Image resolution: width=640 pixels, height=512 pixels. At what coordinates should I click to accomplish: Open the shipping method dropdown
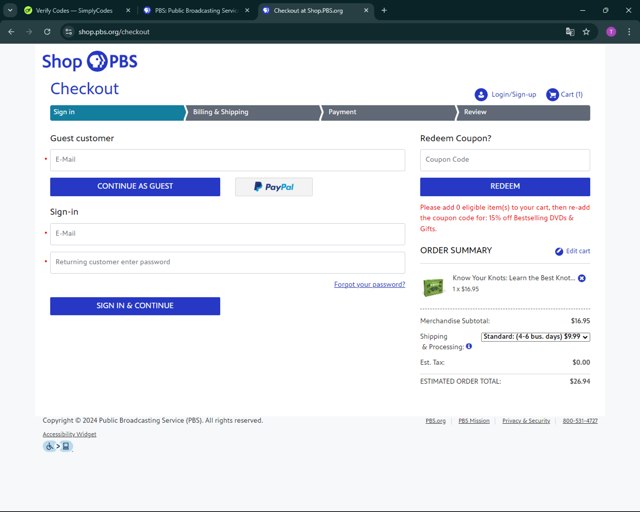pyautogui.click(x=536, y=337)
